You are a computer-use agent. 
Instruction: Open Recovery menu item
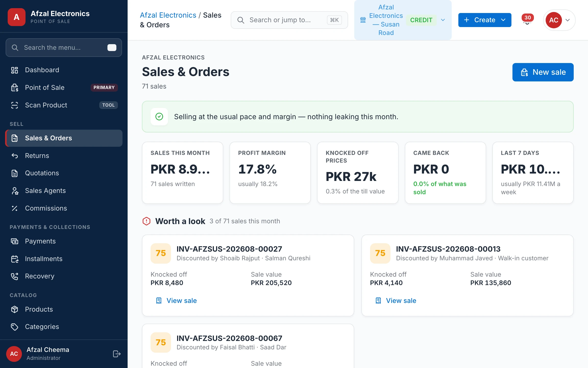click(x=64, y=276)
